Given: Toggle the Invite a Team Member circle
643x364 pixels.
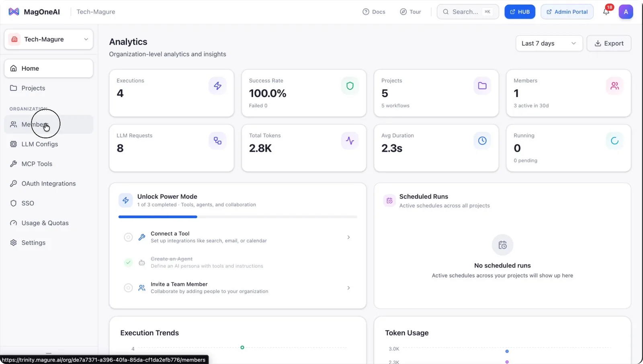Looking at the screenshot, I should click(128, 288).
